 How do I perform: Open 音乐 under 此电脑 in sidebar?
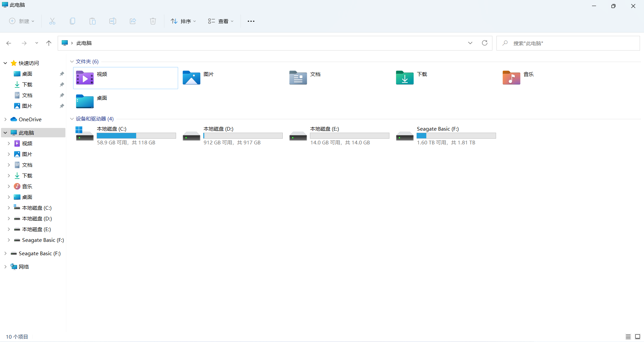coord(27,186)
